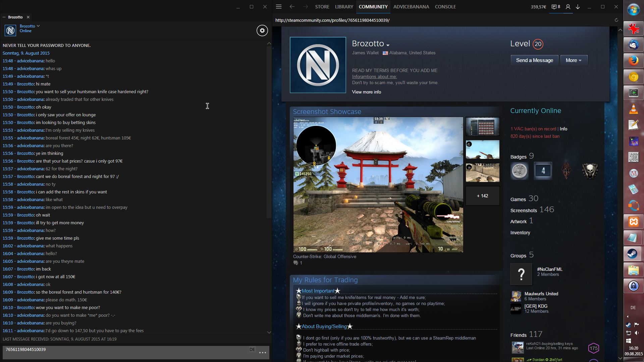
Task: Switch to the LIBRARY tab
Action: (x=344, y=7)
